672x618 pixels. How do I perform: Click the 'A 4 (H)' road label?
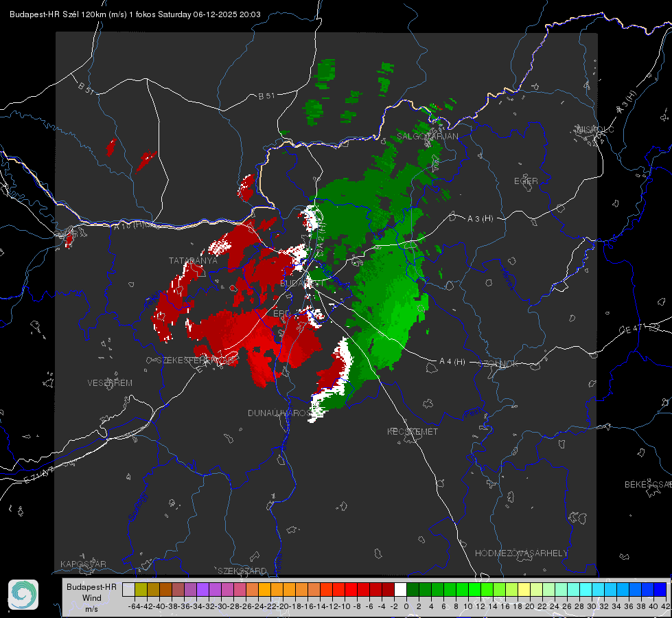tap(452, 362)
